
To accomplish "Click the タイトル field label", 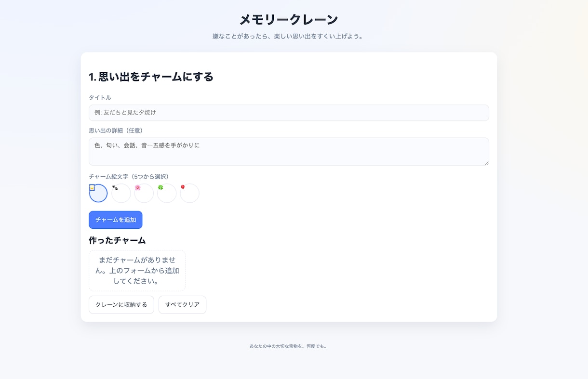I will pos(100,97).
